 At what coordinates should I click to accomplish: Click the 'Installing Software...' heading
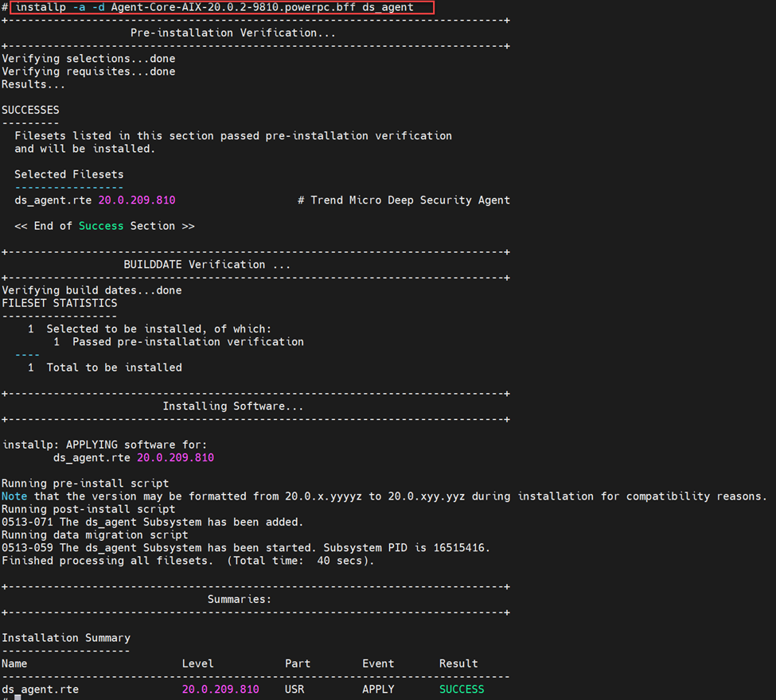tap(233, 406)
